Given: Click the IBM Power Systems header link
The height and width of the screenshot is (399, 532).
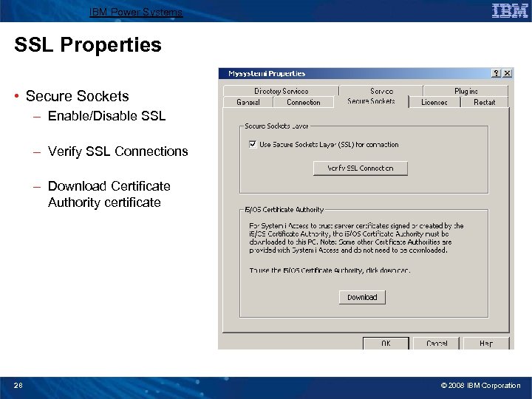Looking at the screenshot, I should [x=136, y=13].
